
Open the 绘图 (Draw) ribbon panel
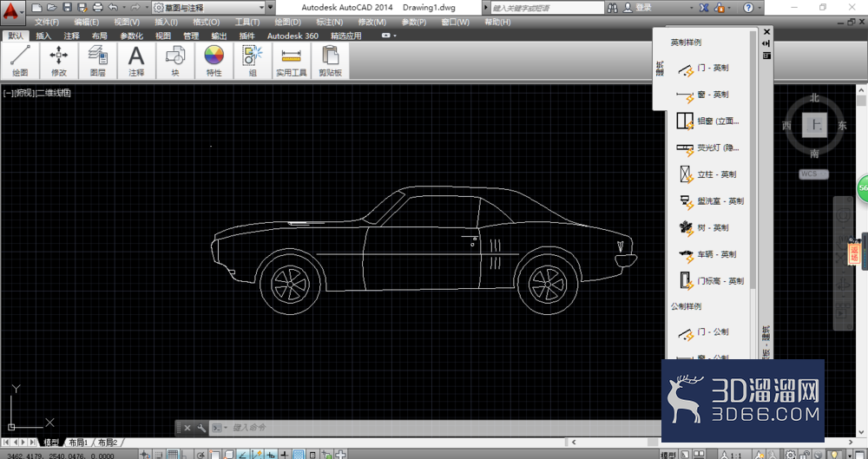(21, 61)
